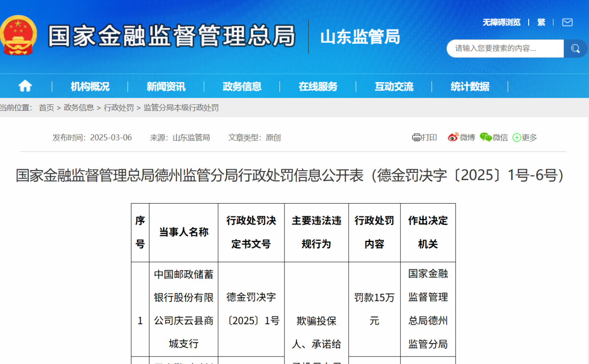
Task: Click the 无障碍浏览 link
Action: (501, 22)
